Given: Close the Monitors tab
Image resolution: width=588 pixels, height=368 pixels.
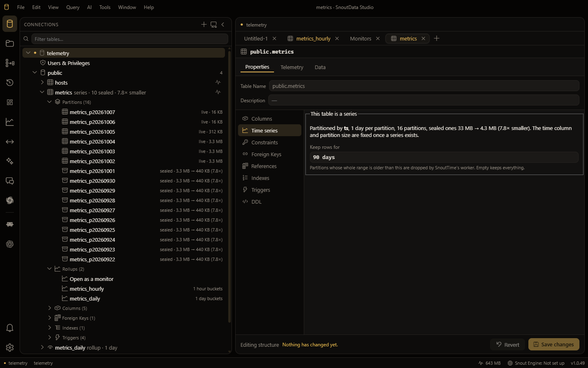Looking at the screenshot, I should pyautogui.click(x=378, y=38).
